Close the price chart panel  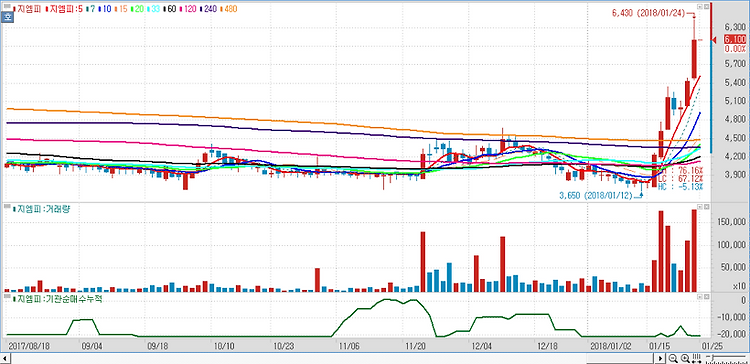pos(706,7)
